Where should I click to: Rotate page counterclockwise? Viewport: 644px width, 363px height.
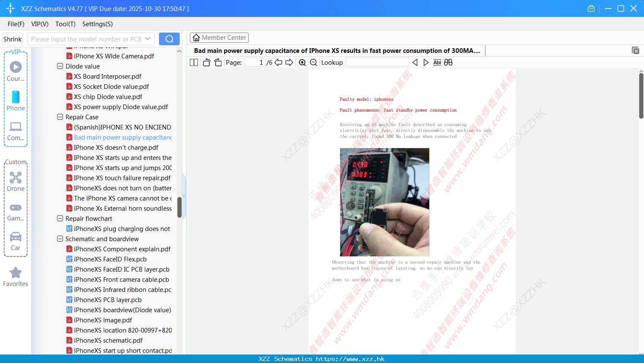point(206,62)
